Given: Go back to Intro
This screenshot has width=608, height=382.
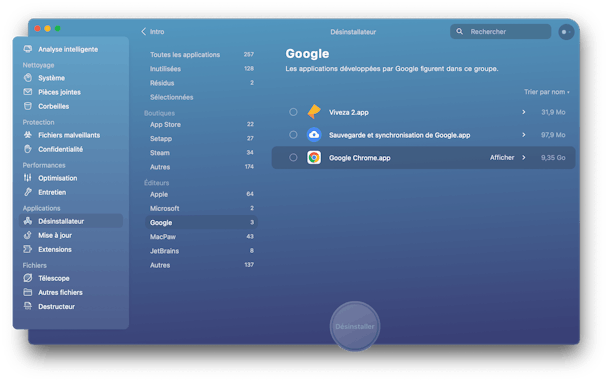Looking at the screenshot, I should 153,31.
